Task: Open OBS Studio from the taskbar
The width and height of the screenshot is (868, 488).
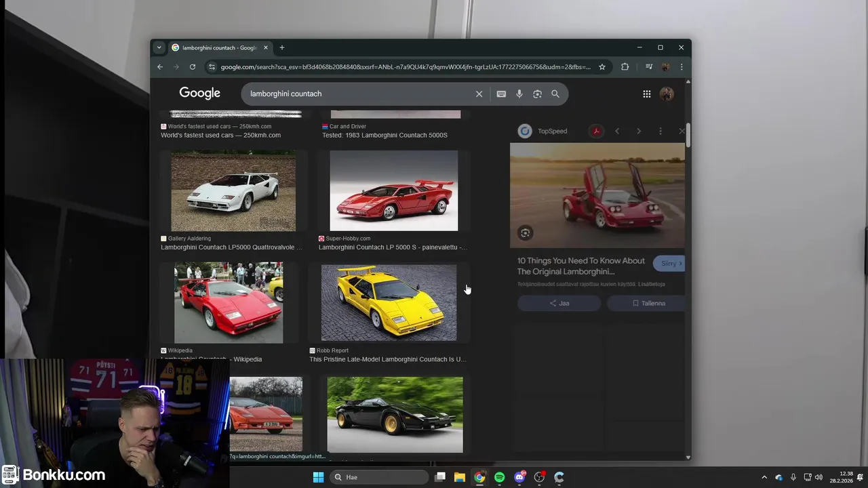Action: point(539,477)
